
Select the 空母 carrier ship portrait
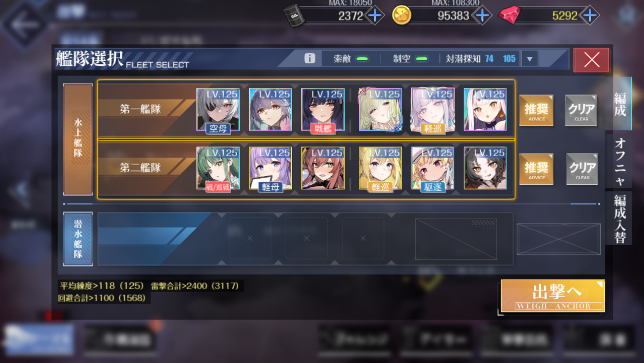(218, 109)
